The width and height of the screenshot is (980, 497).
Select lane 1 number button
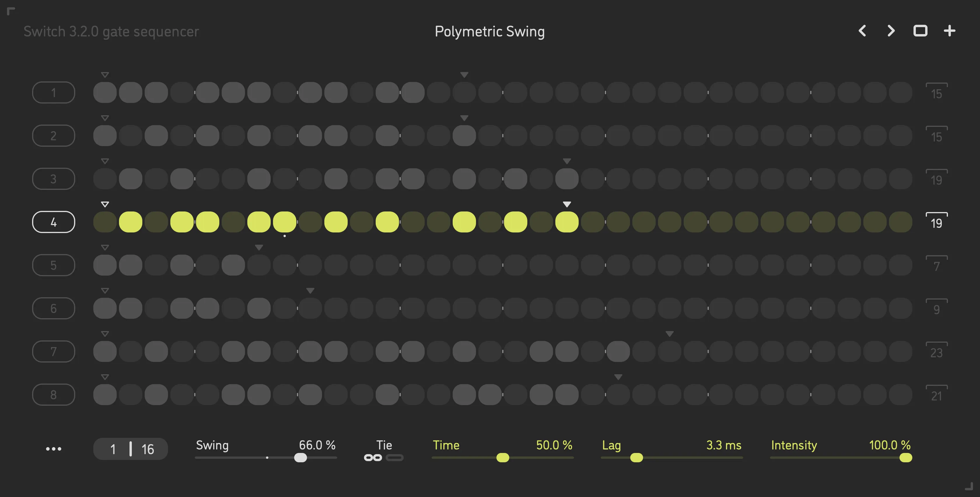(54, 92)
